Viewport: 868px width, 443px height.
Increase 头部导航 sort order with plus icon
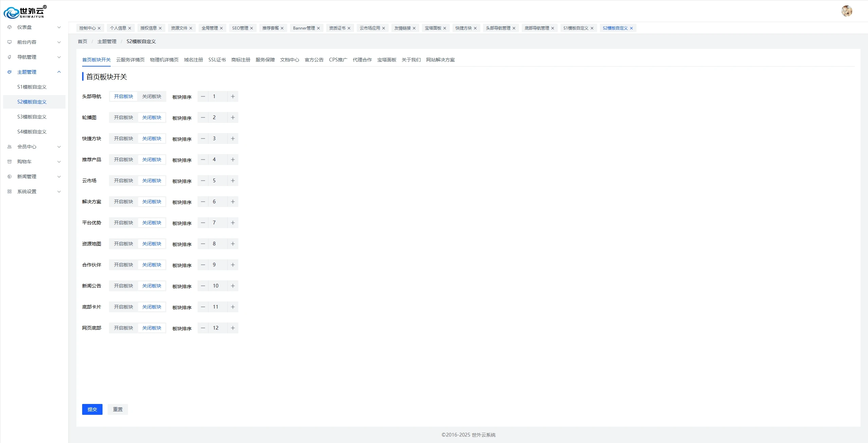233,96
